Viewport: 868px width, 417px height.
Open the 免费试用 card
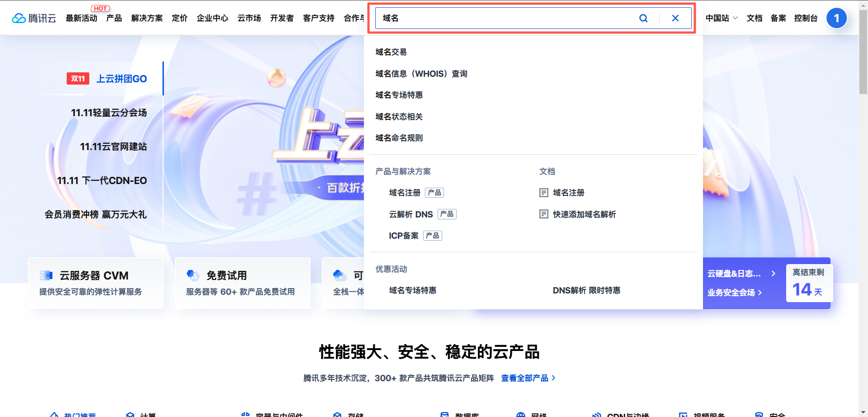click(x=243, y=283)
